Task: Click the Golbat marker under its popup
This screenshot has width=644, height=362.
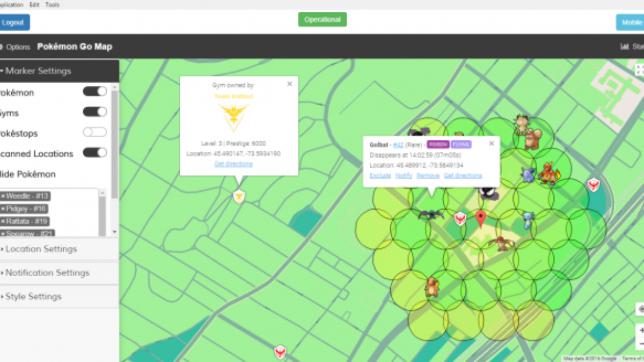Action: (x=431, y=214)
